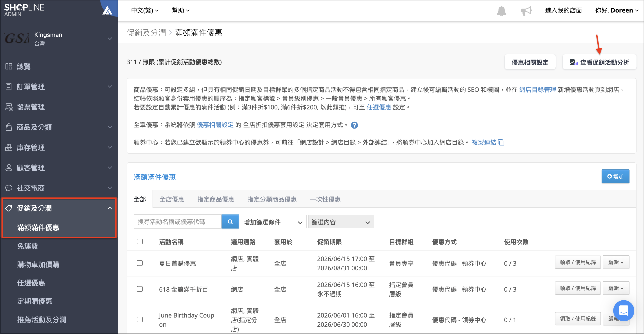Click the blue question mark help icon
This screenshot has width=644, height=334.
pos(354,125)
